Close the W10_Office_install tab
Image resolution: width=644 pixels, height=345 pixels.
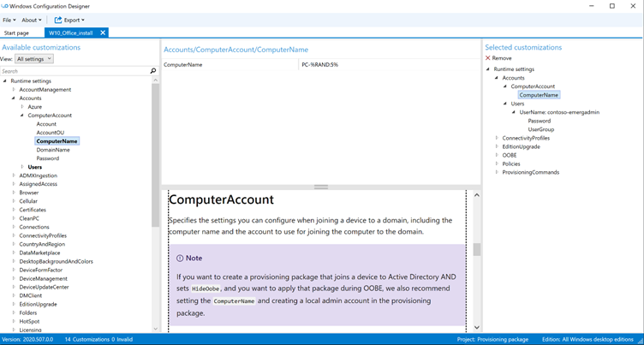tap(103, 33)
